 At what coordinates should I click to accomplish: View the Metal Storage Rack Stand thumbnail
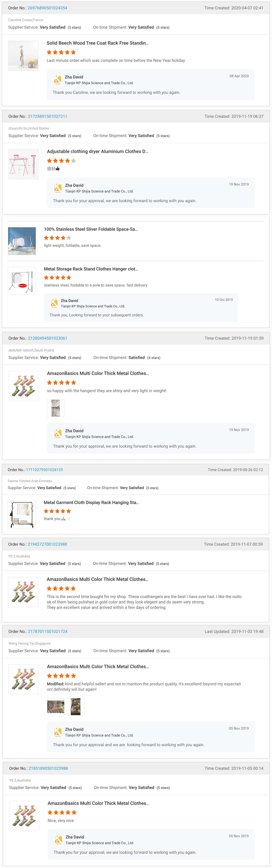(22, 281)
